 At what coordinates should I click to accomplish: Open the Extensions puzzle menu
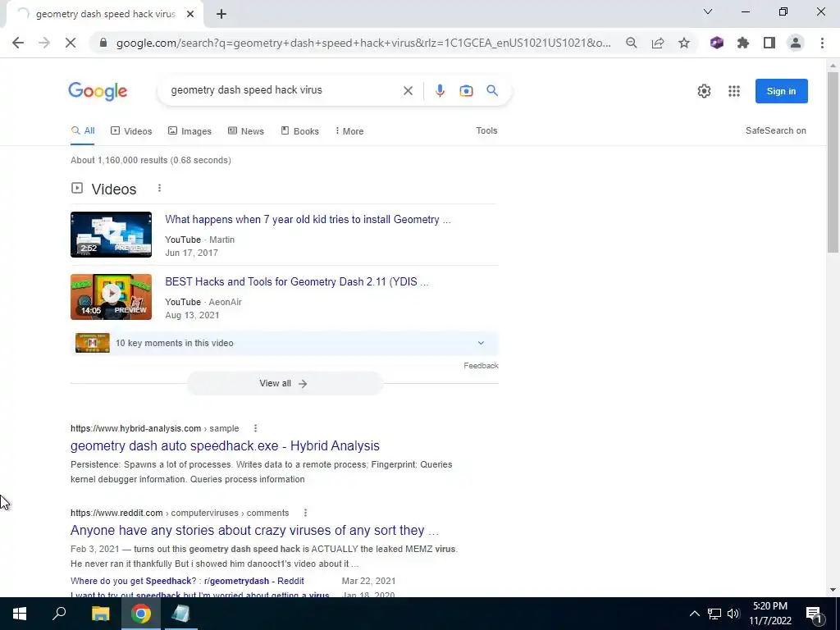pos(743,43)
